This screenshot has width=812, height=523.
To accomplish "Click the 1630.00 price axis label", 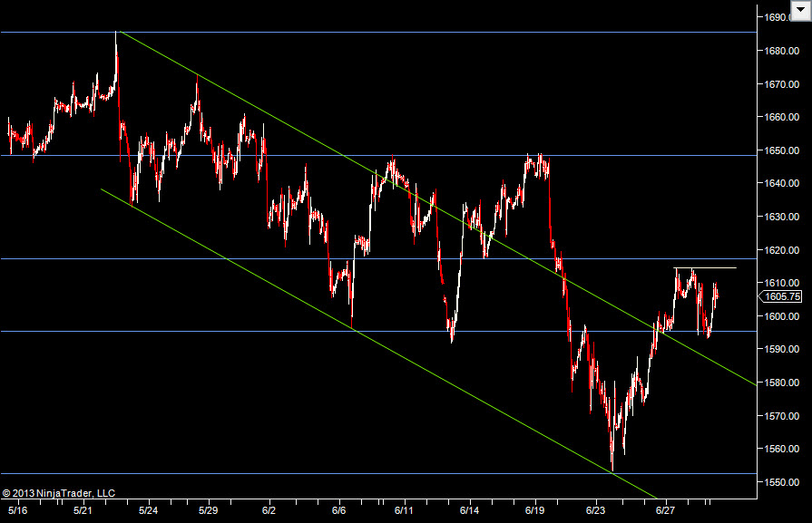I will [781, 217].
